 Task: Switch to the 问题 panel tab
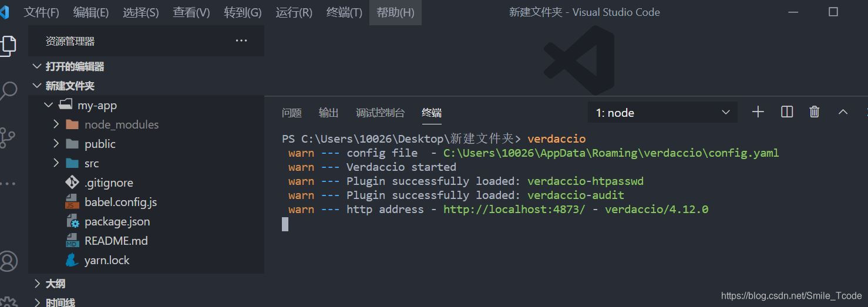coord(291,113)
